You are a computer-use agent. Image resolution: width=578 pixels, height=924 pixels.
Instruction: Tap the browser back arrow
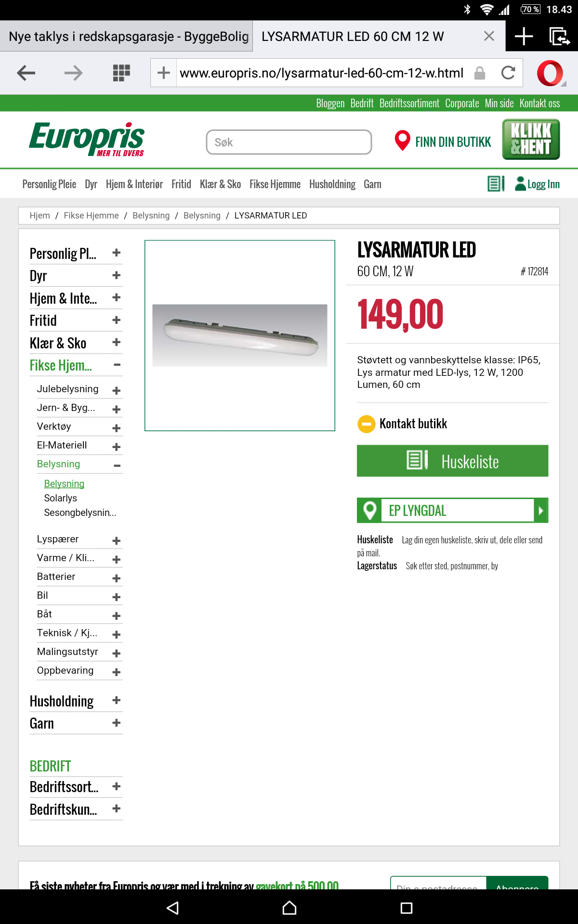click(26, 73)
